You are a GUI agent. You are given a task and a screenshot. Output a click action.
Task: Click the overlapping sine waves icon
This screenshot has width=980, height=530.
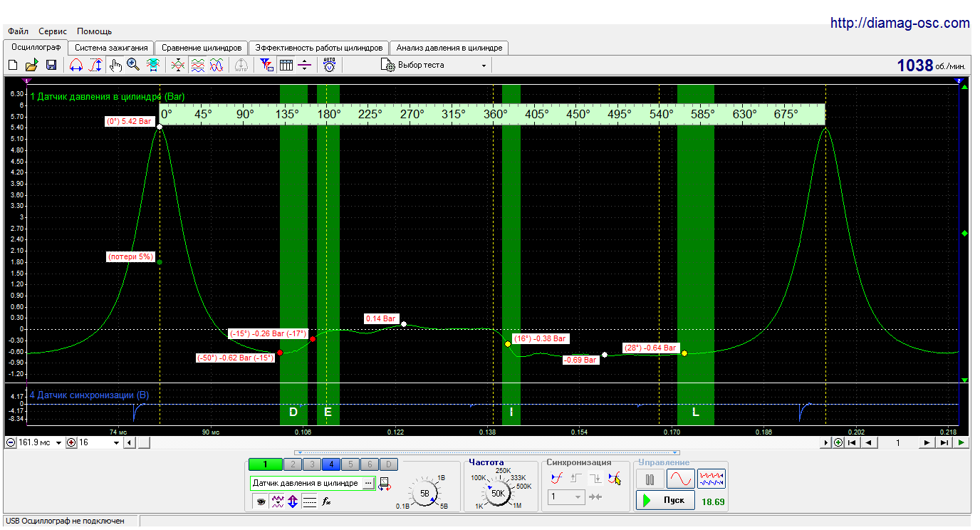click(217, 65)
